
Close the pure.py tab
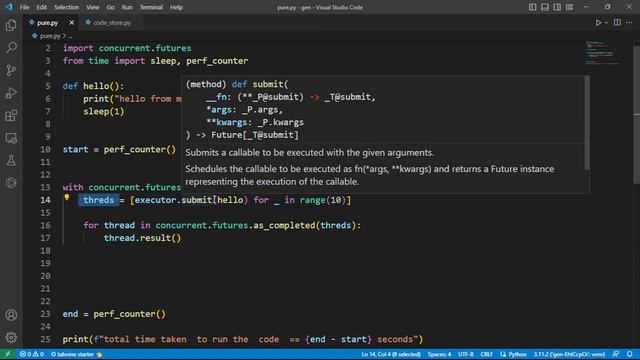(71, 23)
